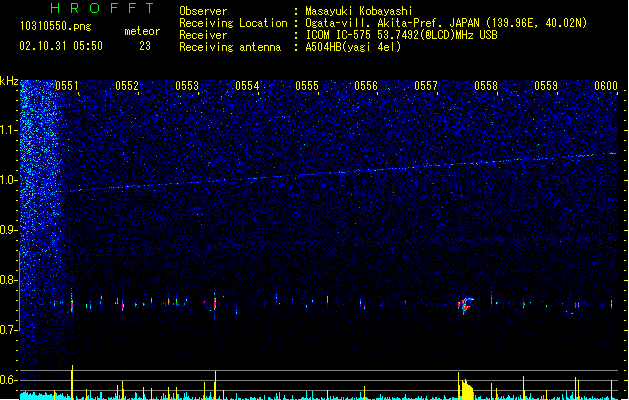Click the 0600 time marker
This screenshot has width=629, height=400.
(x=606, y=86)
